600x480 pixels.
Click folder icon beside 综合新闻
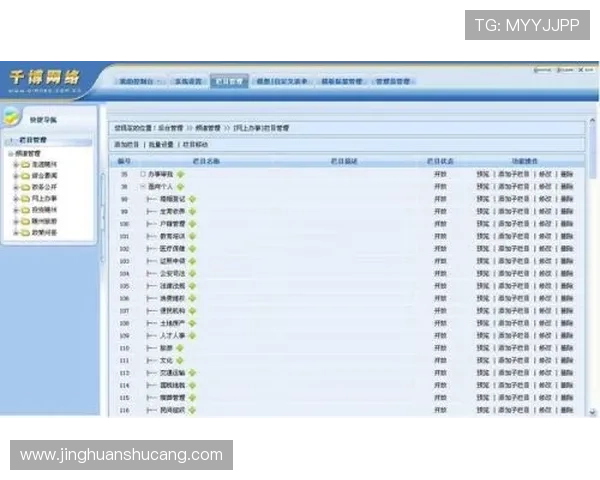(26, 176)
